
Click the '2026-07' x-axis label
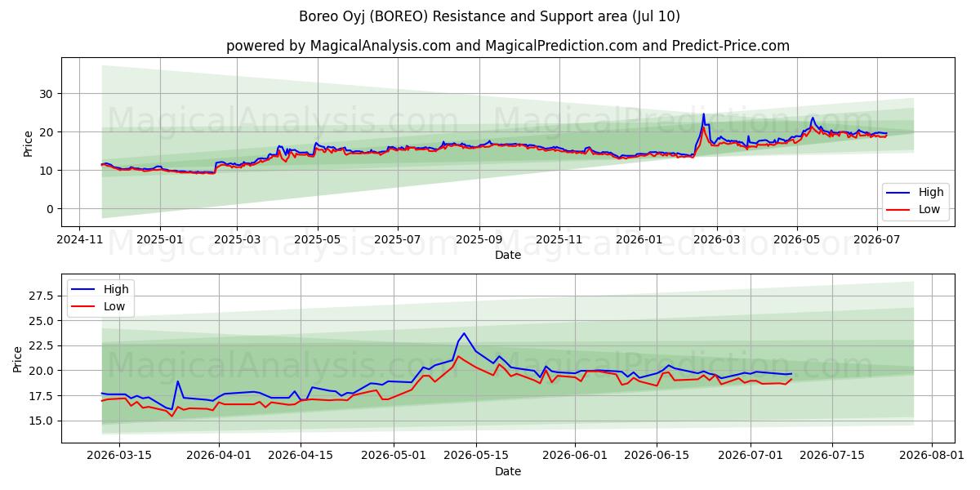pyautogui.click(x=877, y=241)
